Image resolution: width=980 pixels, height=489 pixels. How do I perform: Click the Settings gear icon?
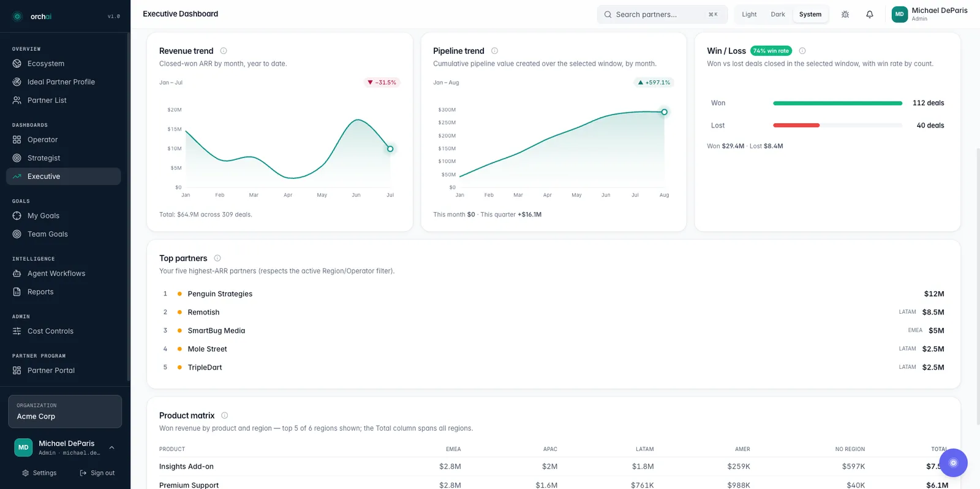(25, 473)
